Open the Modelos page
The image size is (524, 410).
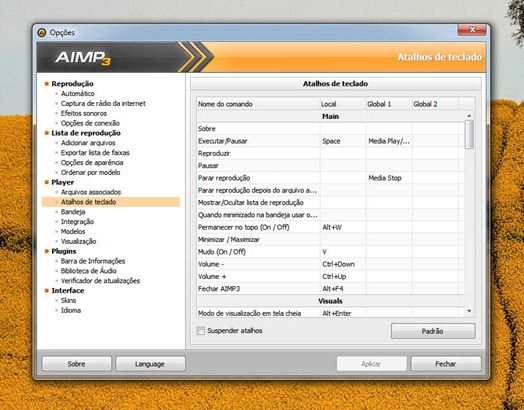tap(73, 232)
